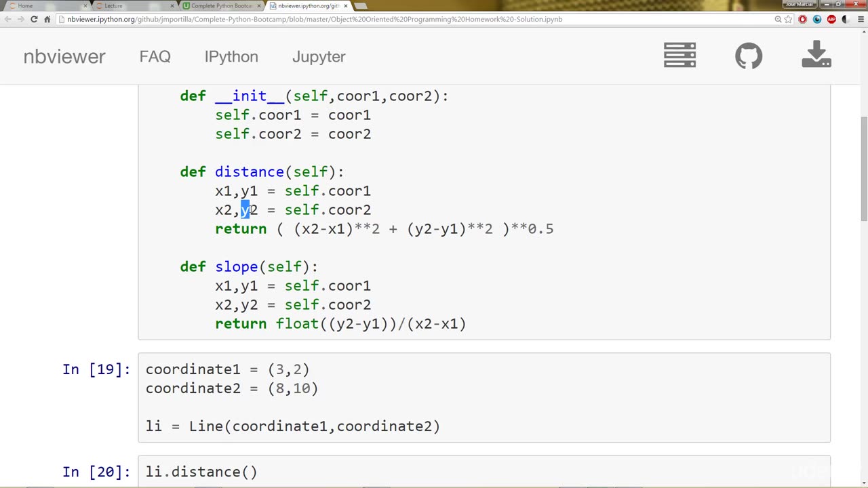Click the 'li = Line(coordinate1,coordinate2)' line

[293, 426]
